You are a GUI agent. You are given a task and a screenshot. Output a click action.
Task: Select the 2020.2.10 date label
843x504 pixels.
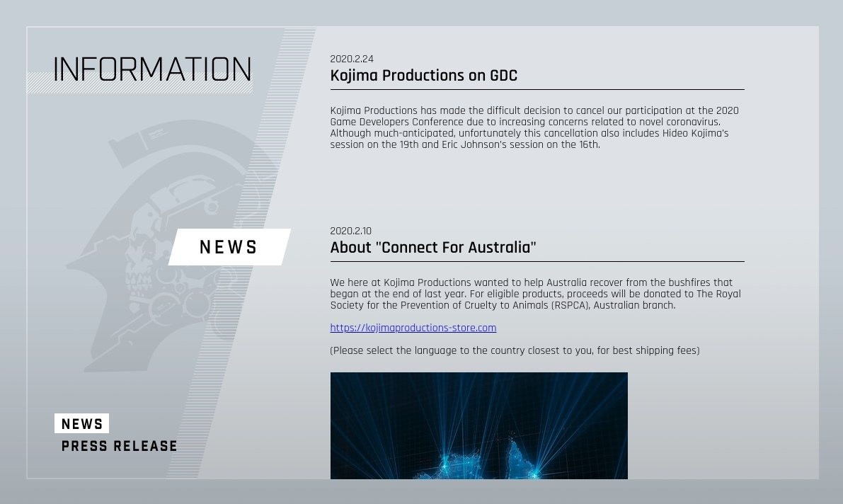(x=350, y=231)
